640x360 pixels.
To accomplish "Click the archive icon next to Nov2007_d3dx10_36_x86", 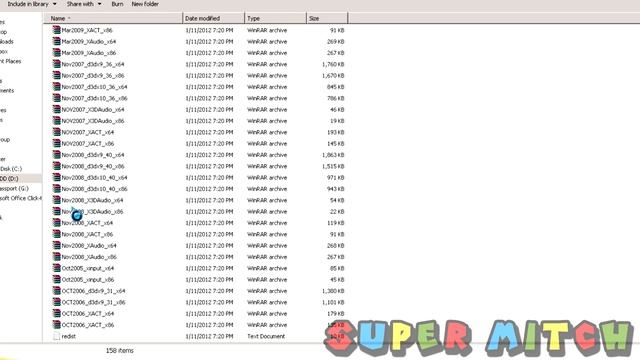I will point(56,98).
